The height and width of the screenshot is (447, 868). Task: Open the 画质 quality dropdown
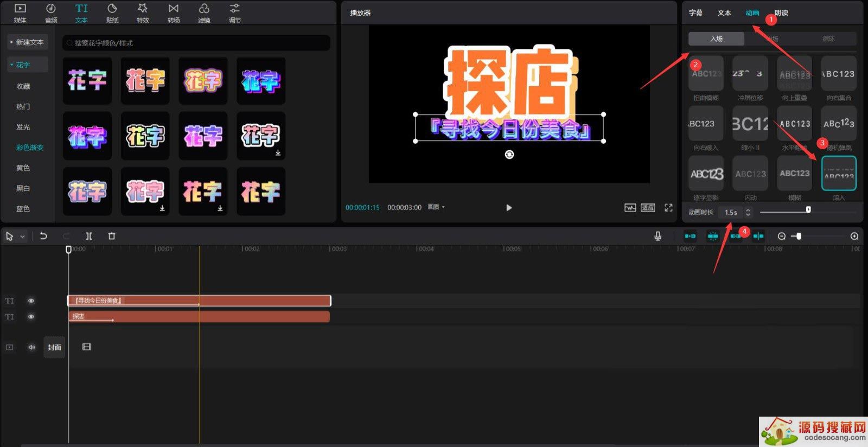(x=436, y=207)
